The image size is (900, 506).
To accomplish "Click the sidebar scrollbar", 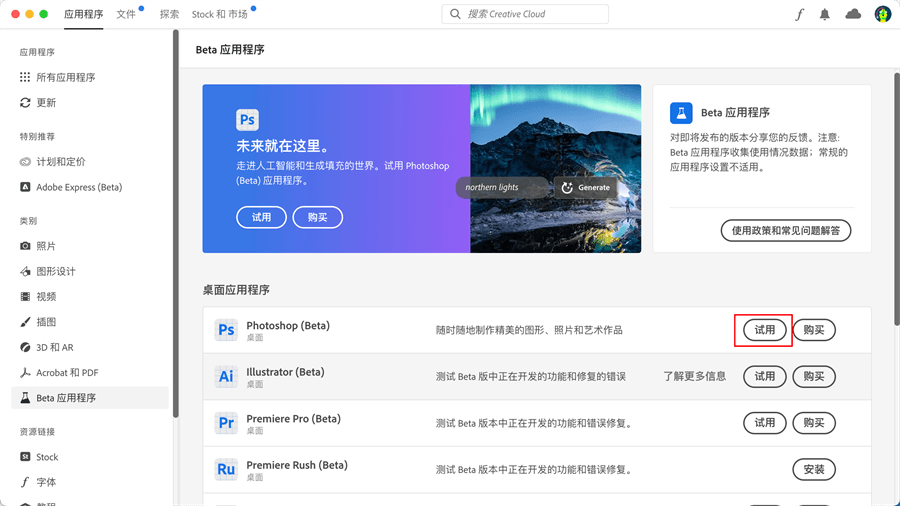I will pos(176,224).
